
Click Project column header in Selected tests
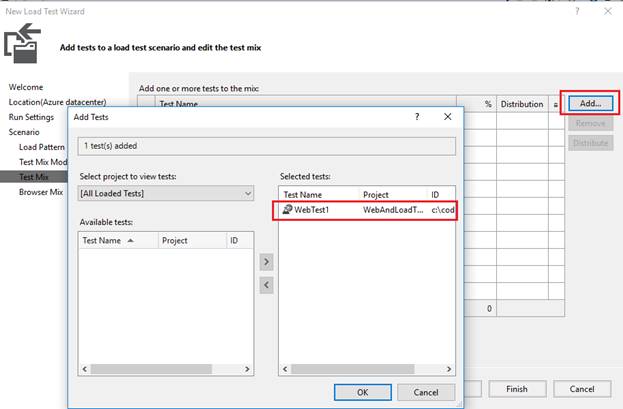click(393, 195)
